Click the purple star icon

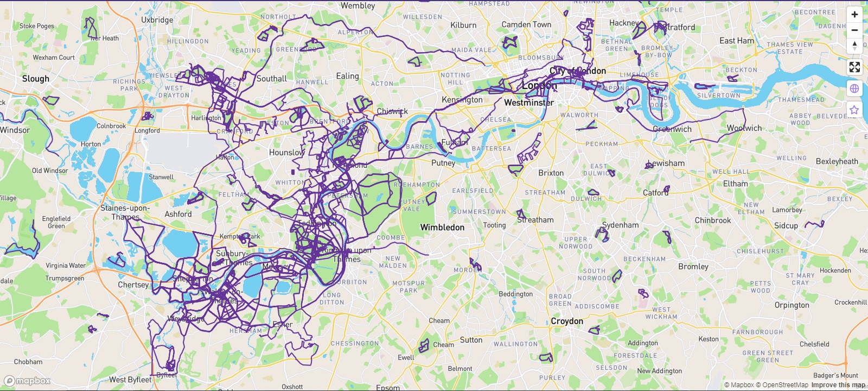[x=854, y=110]
